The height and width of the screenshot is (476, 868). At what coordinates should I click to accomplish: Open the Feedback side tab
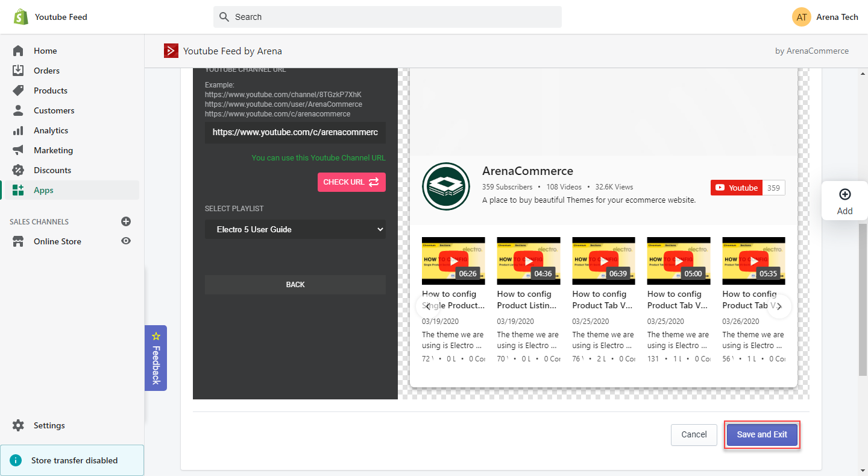(x=156, y=358)
